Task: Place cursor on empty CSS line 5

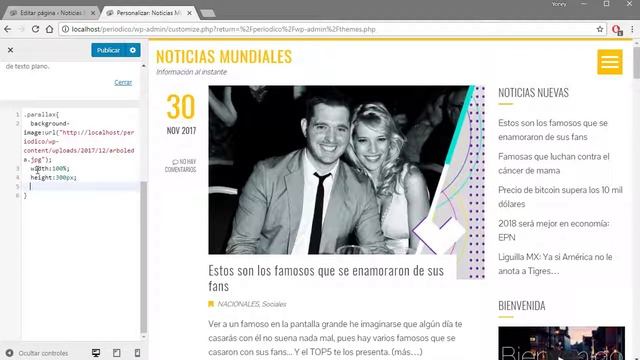Action: coord(80,187)
